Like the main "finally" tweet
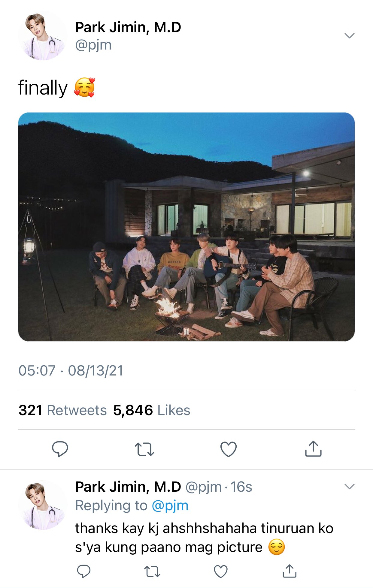The height and width of the screenshot is (588, 373). click(229, 449)
